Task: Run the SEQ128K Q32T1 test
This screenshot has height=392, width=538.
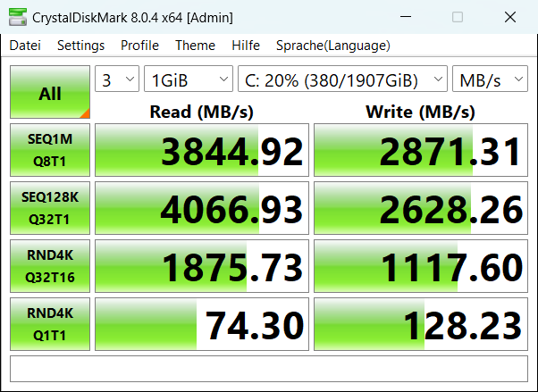Action: tap(50, 208)
